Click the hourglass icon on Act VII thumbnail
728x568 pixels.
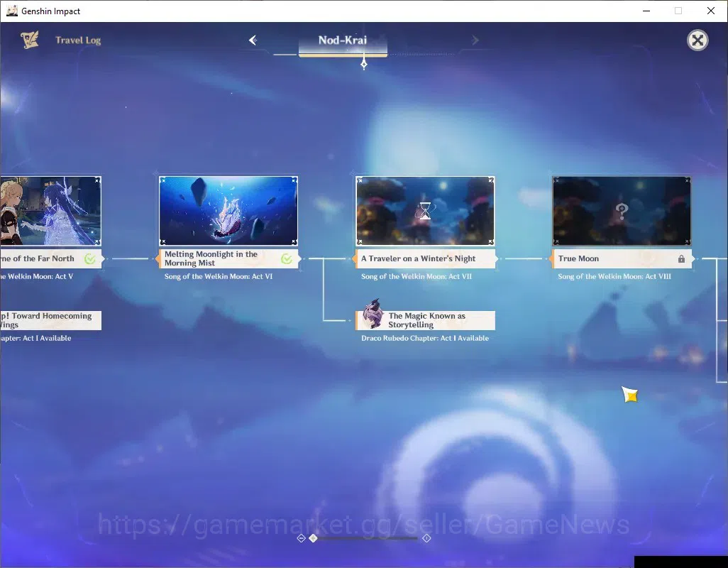[x=425, y=211]
